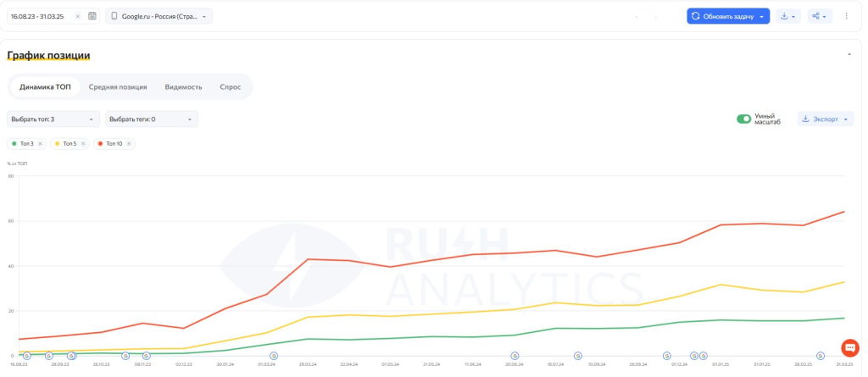The image size is (868, 377).
Task: Collapse the График позиции panel
Action: click(x=849, y=54)
